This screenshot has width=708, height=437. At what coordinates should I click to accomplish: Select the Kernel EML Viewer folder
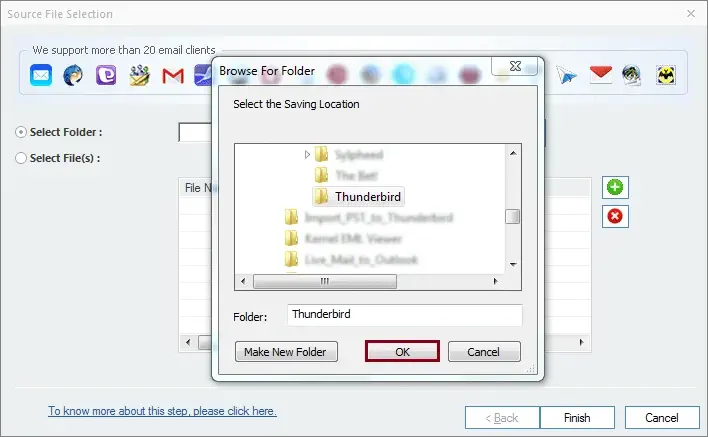(343, 238)
